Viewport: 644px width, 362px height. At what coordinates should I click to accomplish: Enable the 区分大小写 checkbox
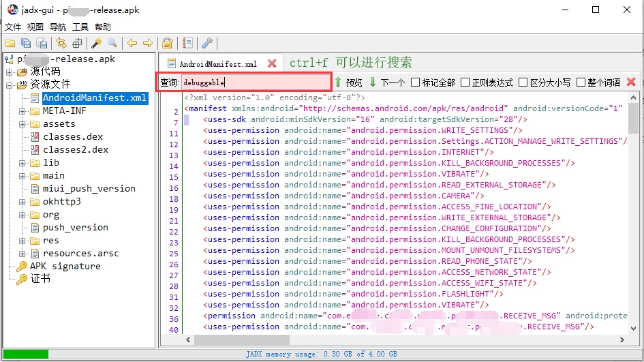click(x=523, y=82)
